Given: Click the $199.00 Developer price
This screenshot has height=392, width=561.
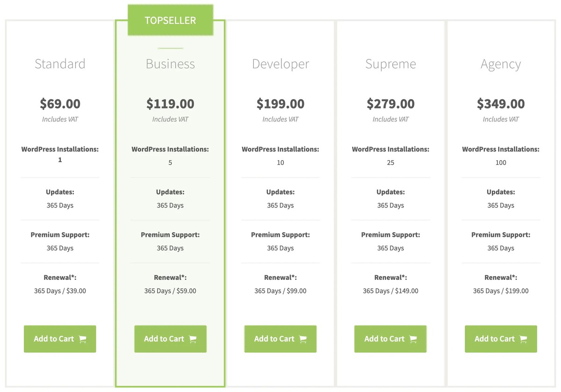Looking at the screenshot, I should [x=280, y=104].
